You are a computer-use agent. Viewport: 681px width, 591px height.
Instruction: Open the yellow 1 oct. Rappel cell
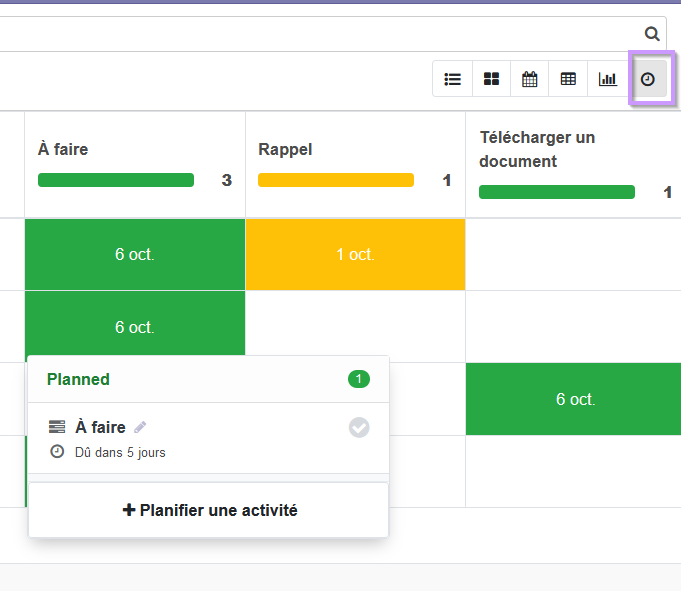pos(355,254)
